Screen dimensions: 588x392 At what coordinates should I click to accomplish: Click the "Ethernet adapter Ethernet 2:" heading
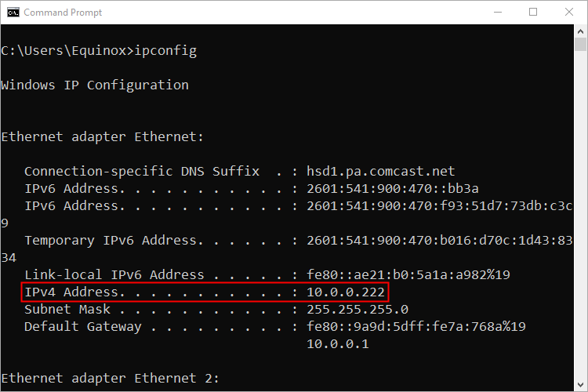point(111,379)
